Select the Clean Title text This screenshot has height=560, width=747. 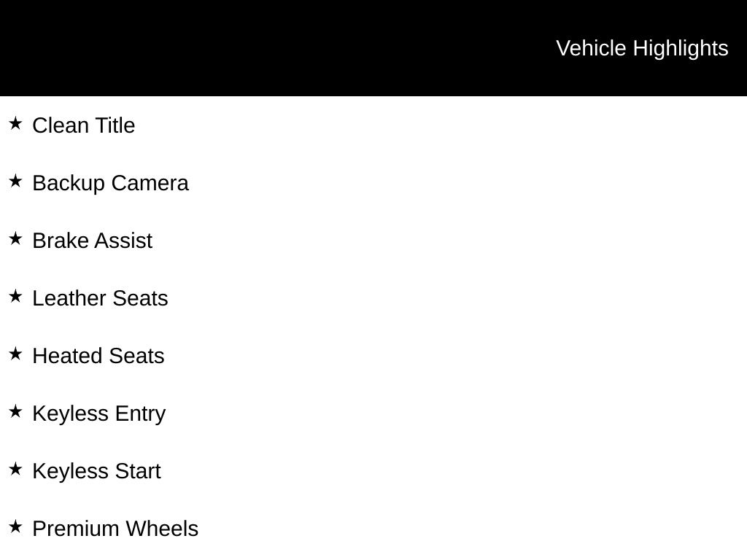point(84,125)
